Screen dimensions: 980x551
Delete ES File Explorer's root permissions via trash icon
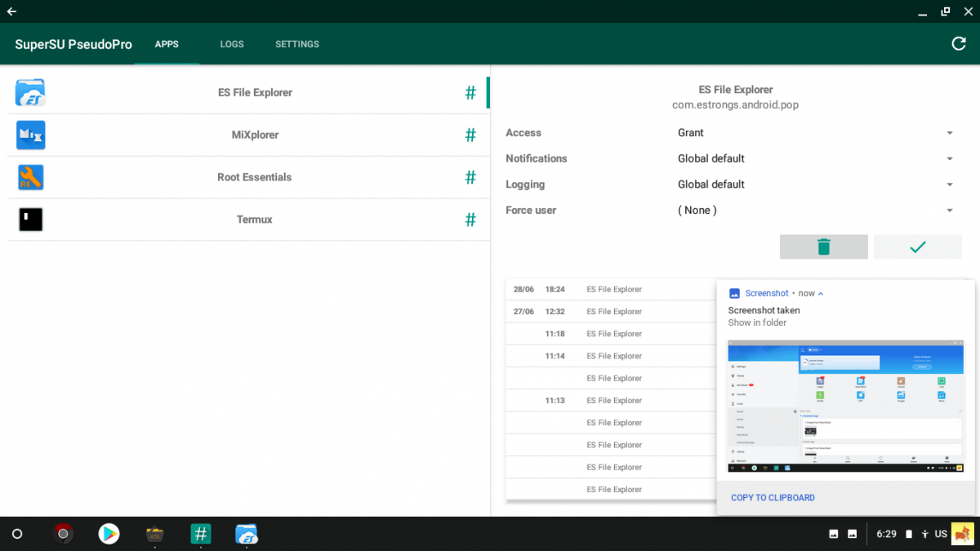(823, 247)
